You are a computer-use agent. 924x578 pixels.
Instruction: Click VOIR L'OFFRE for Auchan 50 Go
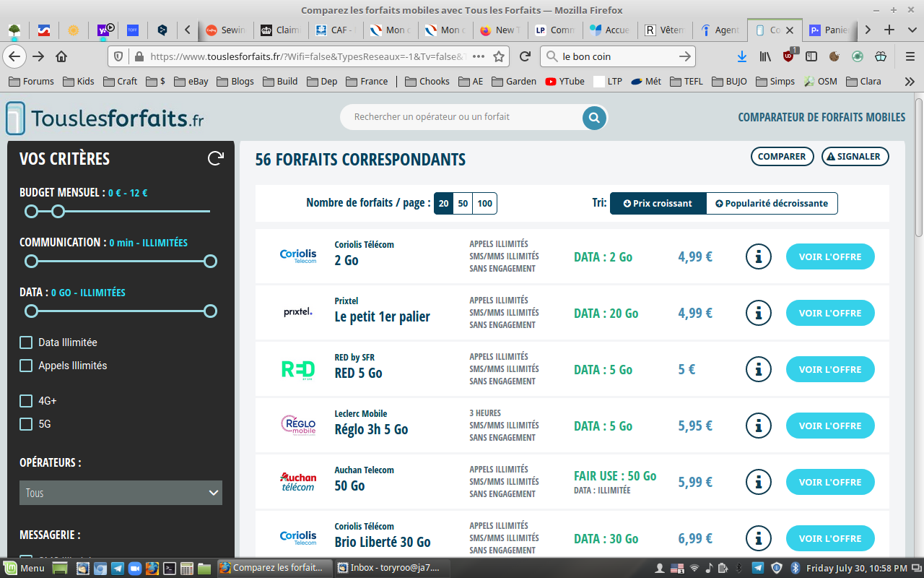pos(830,482)
